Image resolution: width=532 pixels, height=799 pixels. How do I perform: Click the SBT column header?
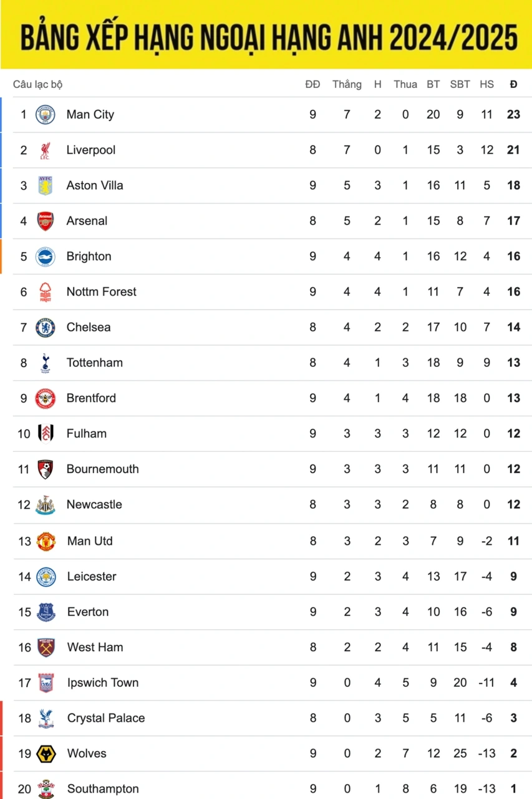tap(460, 84)
